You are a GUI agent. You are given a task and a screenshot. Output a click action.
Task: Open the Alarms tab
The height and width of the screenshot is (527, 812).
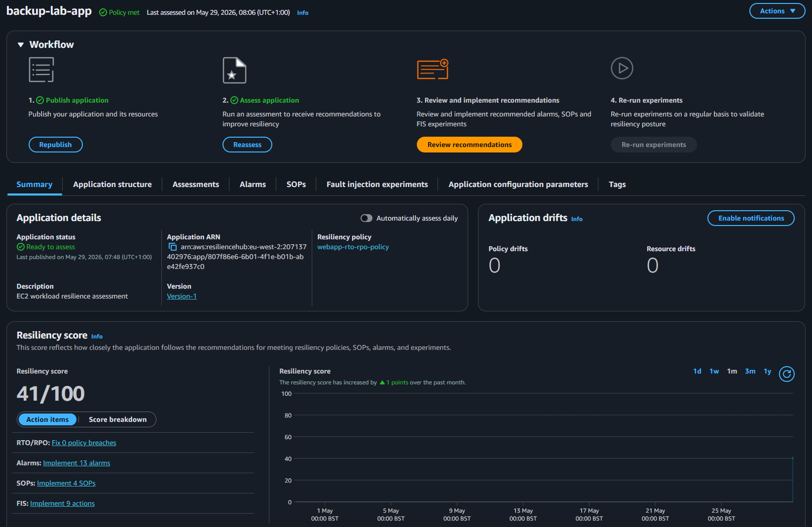253,185
